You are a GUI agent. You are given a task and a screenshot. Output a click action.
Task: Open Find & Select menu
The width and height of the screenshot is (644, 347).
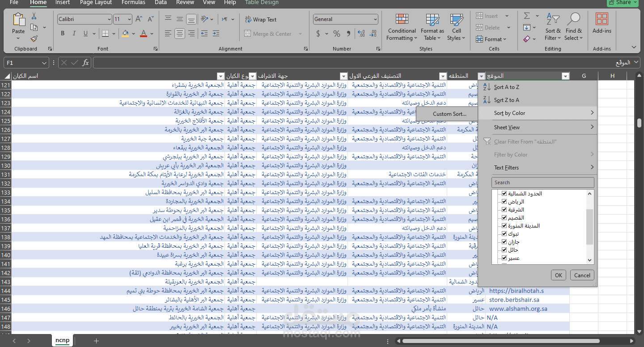coord(574,27)
